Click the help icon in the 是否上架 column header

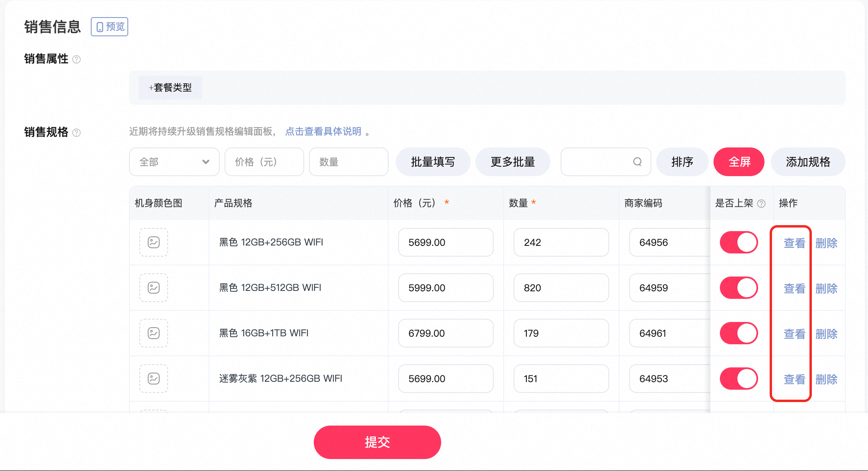pyautogui.click(x=762, y=203)
